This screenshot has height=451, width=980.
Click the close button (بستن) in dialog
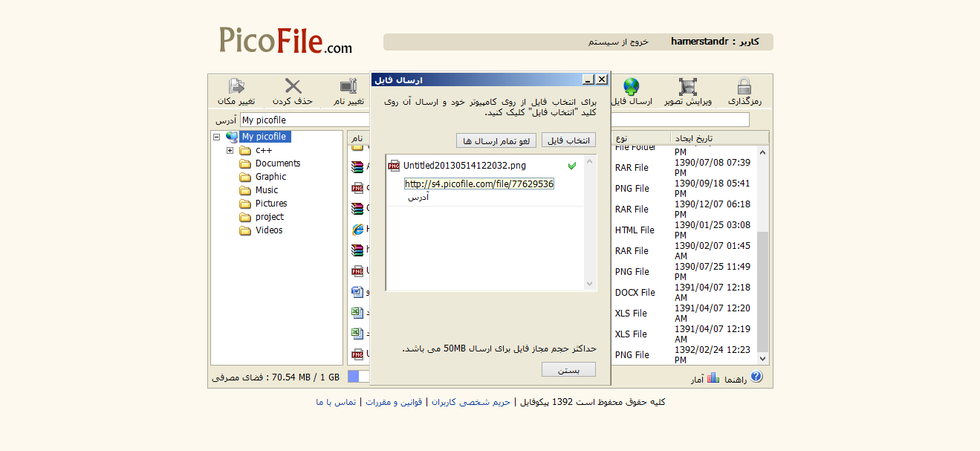(x=568, y=370)
